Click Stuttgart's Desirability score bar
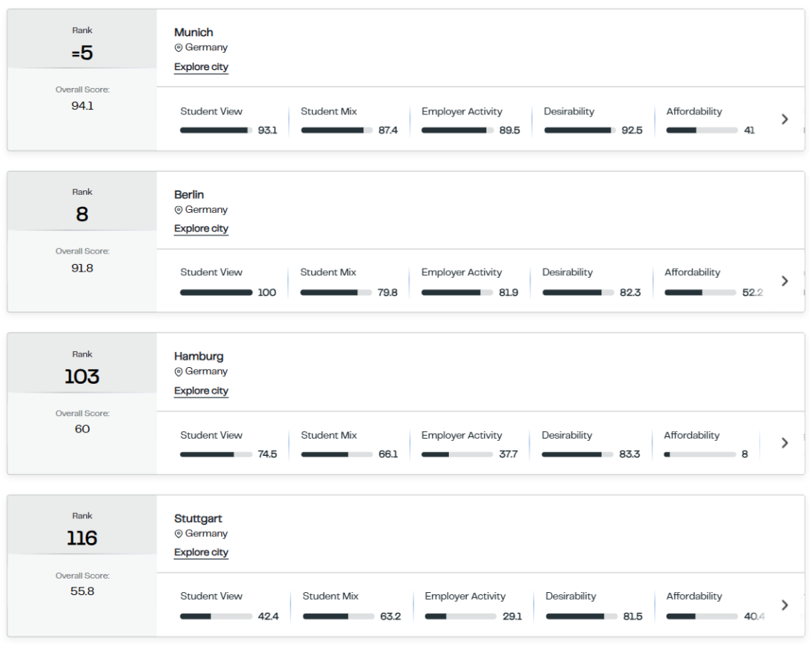The width and height of the screenshot is (812, 647). (581, 616)
